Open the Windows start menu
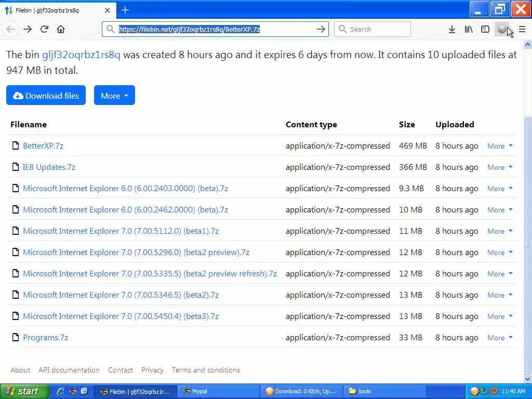This screenshot has height=399, width=532. pos(24,391)
